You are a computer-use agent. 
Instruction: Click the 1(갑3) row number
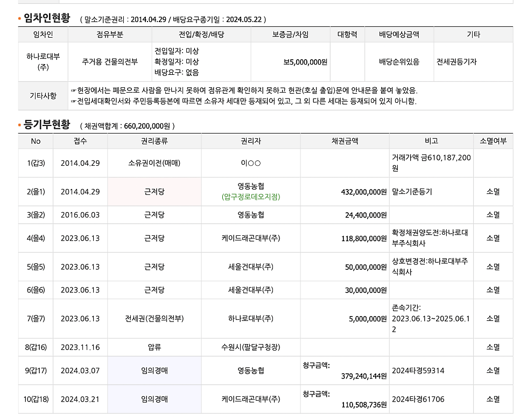(x=36, y=163)
